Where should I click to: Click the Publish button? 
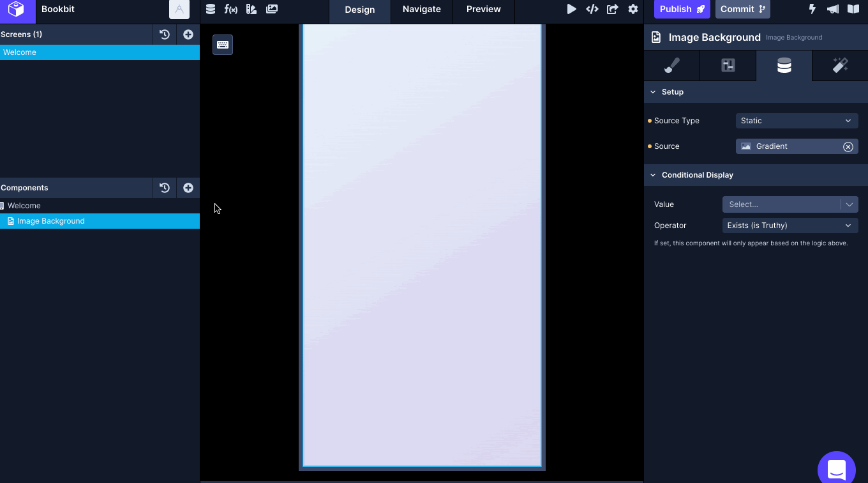click(682, 9)
